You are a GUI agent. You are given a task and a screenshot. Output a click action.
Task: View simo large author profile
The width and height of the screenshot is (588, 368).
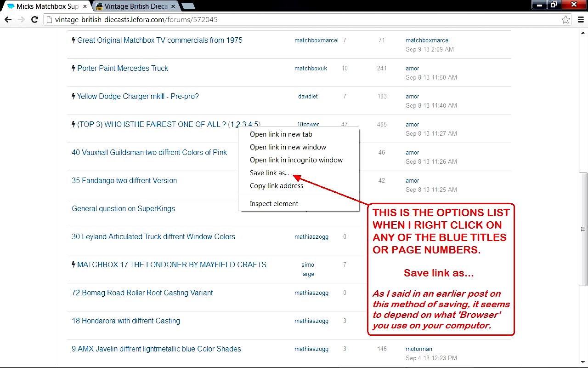308,270
